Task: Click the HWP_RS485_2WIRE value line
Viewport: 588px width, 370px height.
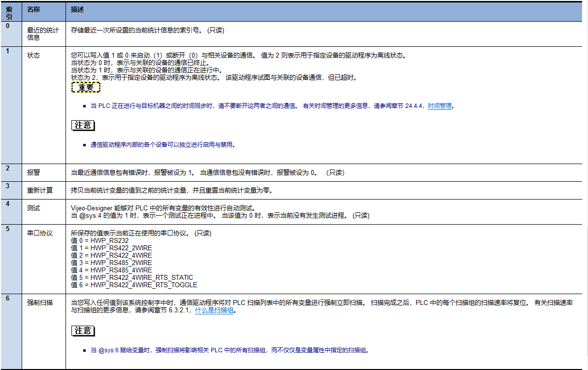Action: click(x=111, y=263)
